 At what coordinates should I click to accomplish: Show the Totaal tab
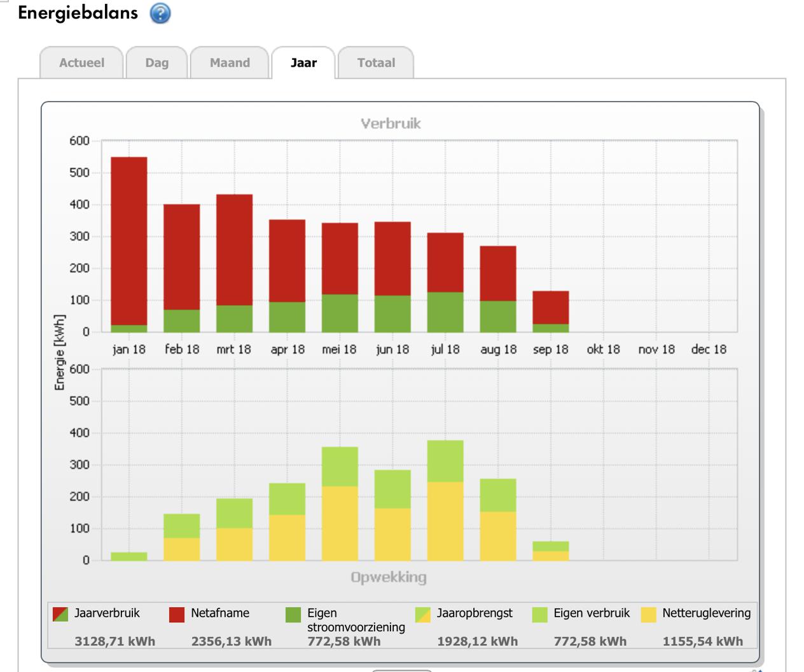pos(376,63)
